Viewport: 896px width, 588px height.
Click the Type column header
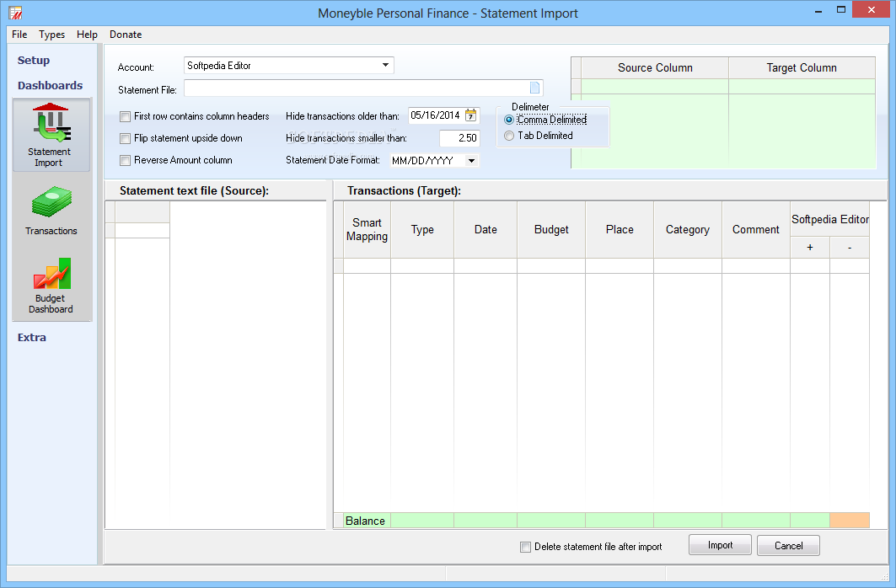coord(422,229)
